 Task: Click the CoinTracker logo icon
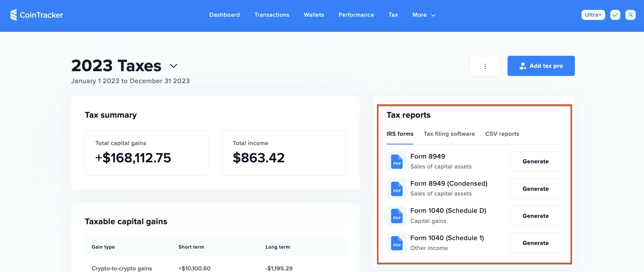[x=14, y=15]
